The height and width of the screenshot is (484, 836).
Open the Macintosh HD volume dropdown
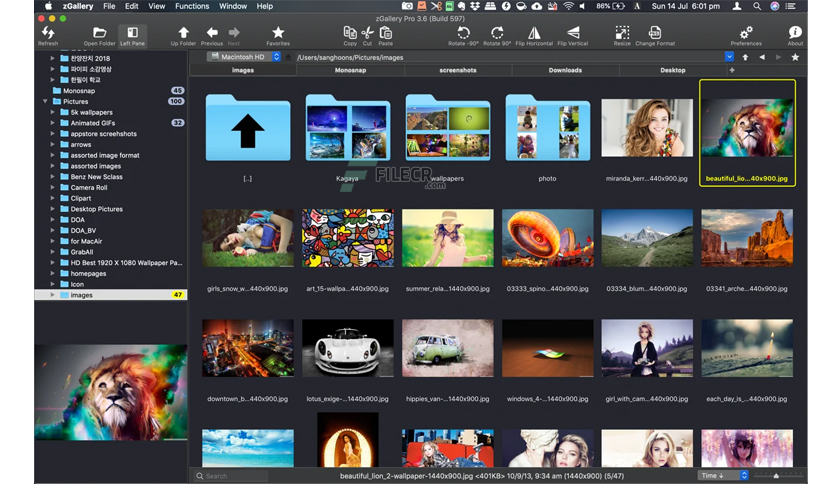pyautogui.click(x=244, y=57)
